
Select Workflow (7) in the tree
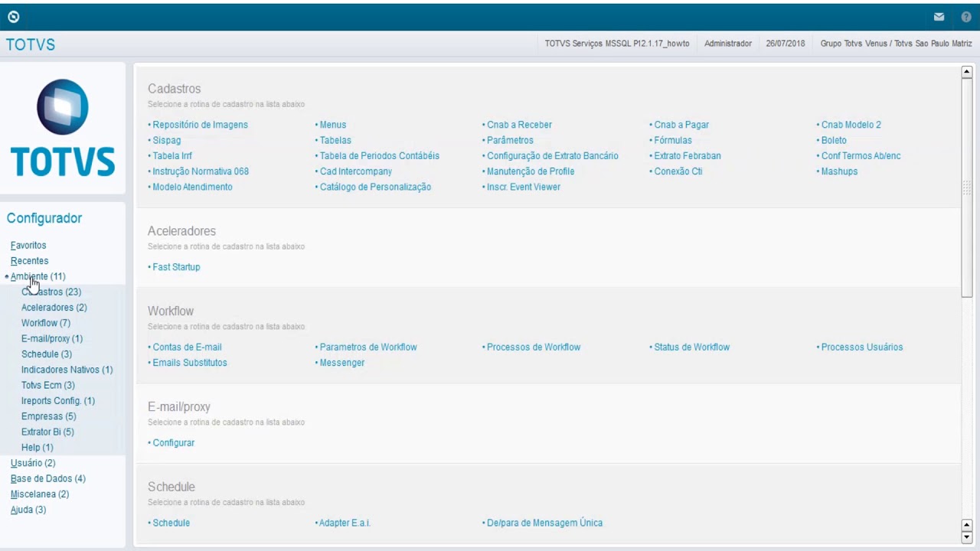pyautogui.click(x=46, y=323)
